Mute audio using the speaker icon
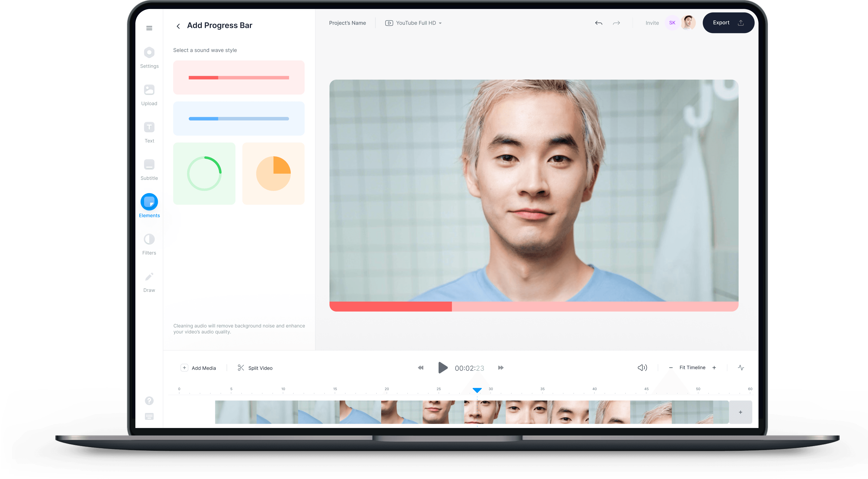This screenshot has width=868, height=479. coord(642,368)
